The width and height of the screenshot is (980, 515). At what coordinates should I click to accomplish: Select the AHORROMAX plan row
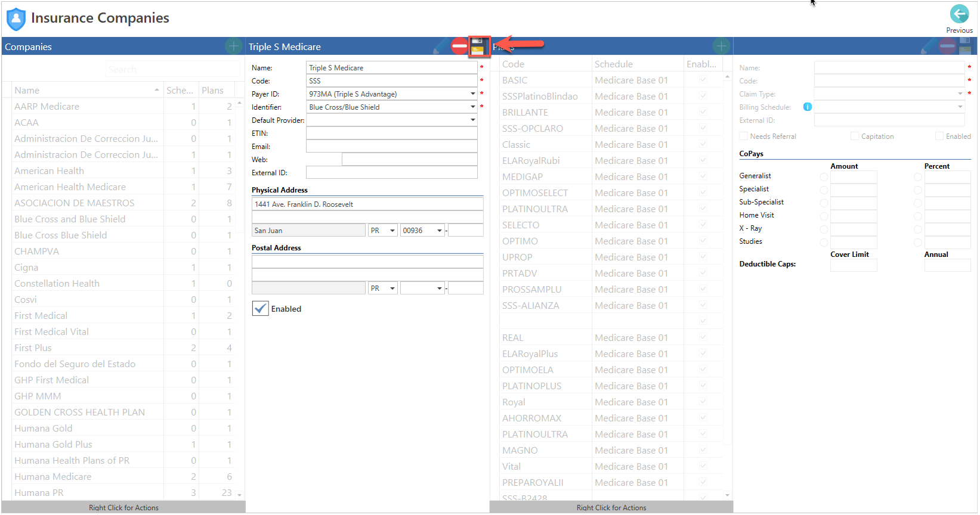[611, 418]
